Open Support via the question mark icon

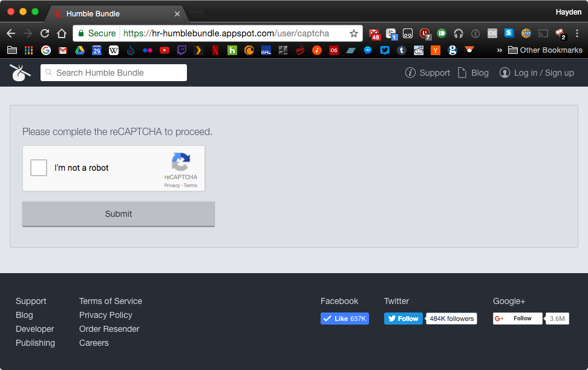click(x=409, y=73)
